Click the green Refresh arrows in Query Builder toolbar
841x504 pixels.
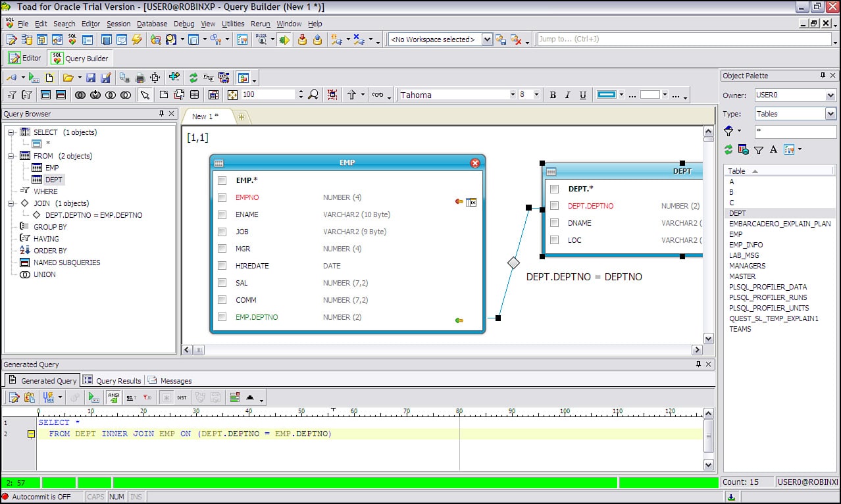click(193, 78)
